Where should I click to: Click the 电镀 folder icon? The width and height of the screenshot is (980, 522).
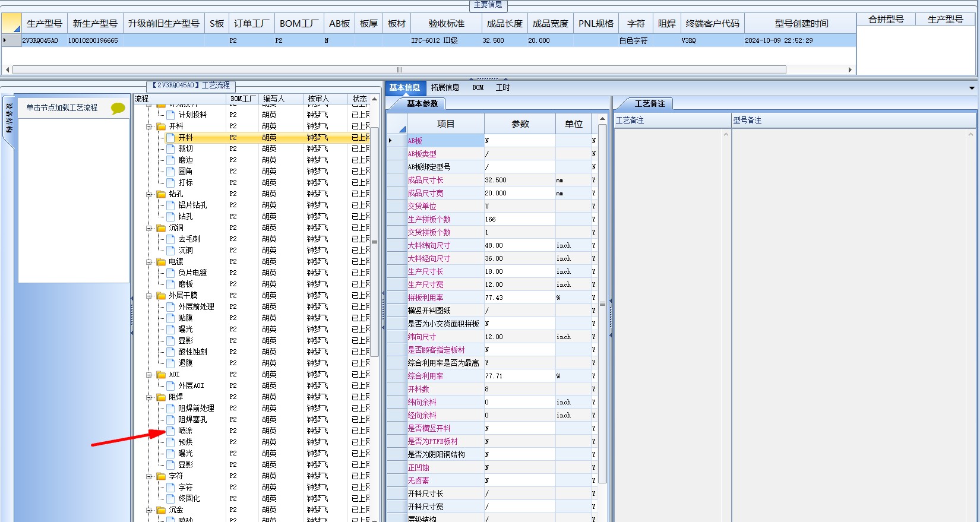click(x=161, y=262)
